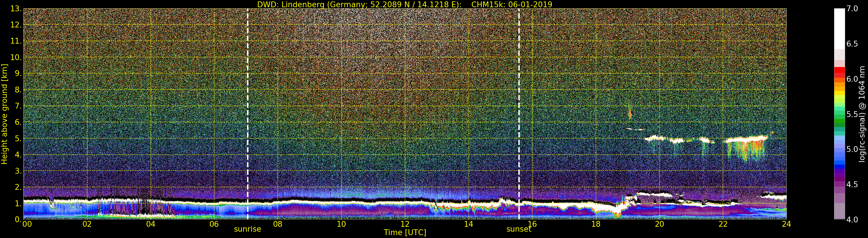Click the height axis tick '8.'
The image size is (868, 238).
(x=18, y=90)
